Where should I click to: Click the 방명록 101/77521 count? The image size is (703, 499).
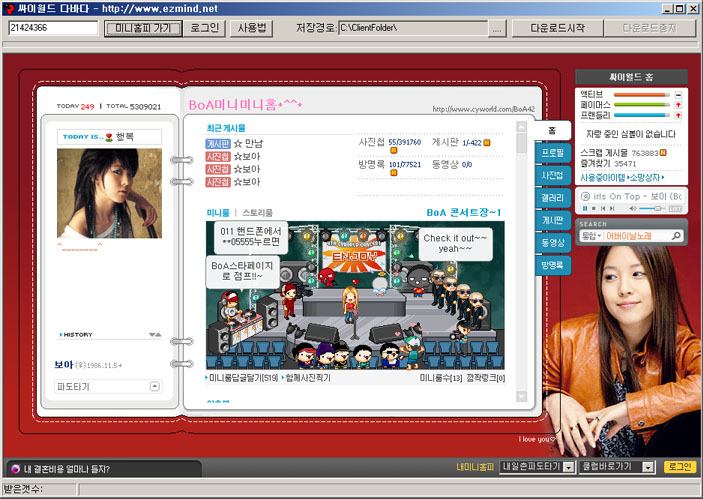[x=404, y=165]
